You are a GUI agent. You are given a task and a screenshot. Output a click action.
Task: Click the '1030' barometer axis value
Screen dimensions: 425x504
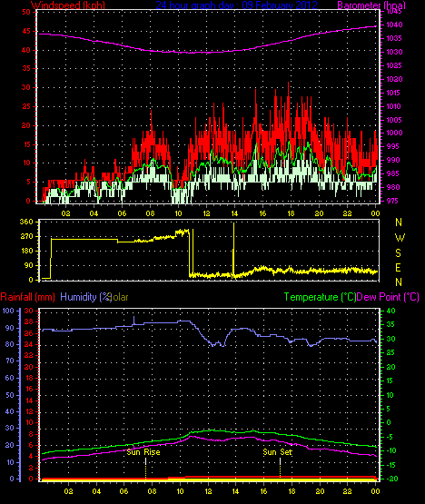(394, 52)
